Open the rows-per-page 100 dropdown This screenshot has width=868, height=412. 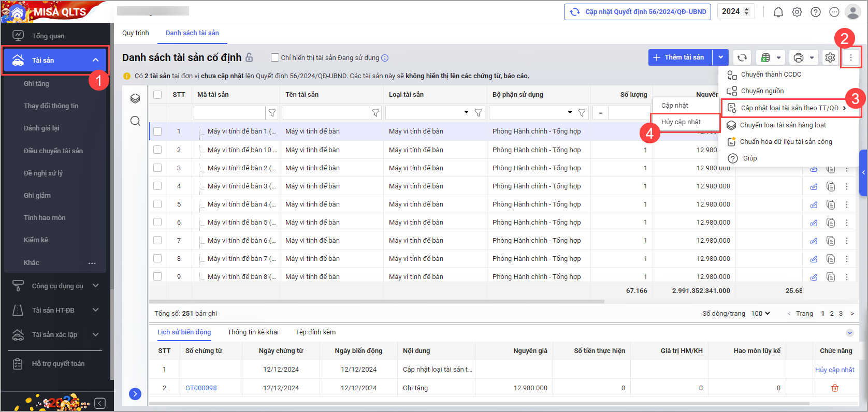coord(760,313)
